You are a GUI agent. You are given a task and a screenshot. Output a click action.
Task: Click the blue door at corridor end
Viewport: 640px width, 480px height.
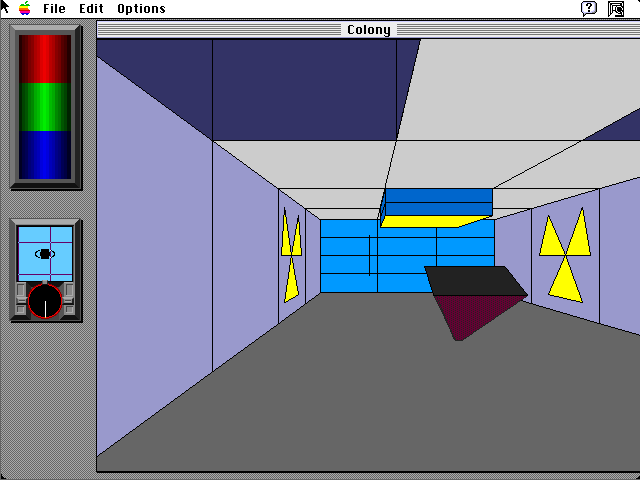point(407,256)
